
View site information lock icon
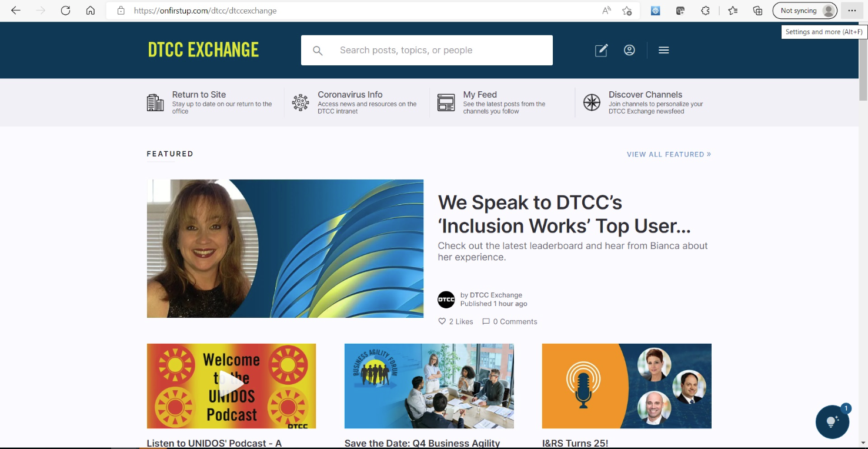point(121,11)
